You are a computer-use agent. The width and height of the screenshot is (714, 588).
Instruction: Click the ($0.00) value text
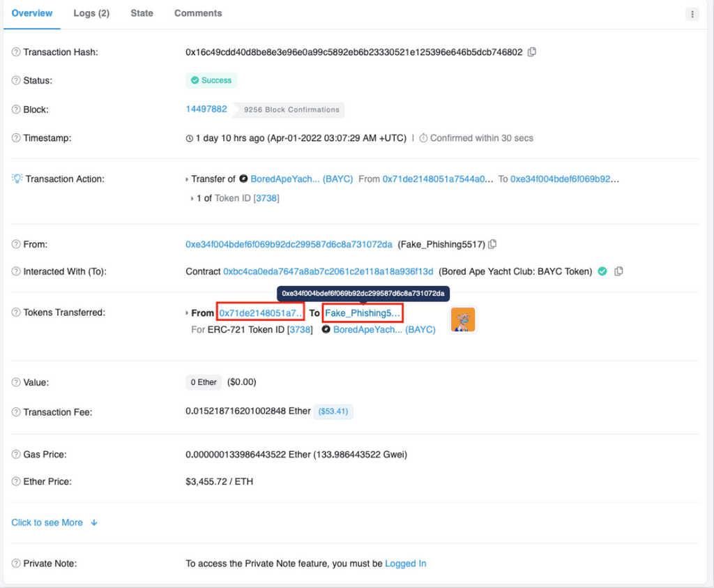242,382
